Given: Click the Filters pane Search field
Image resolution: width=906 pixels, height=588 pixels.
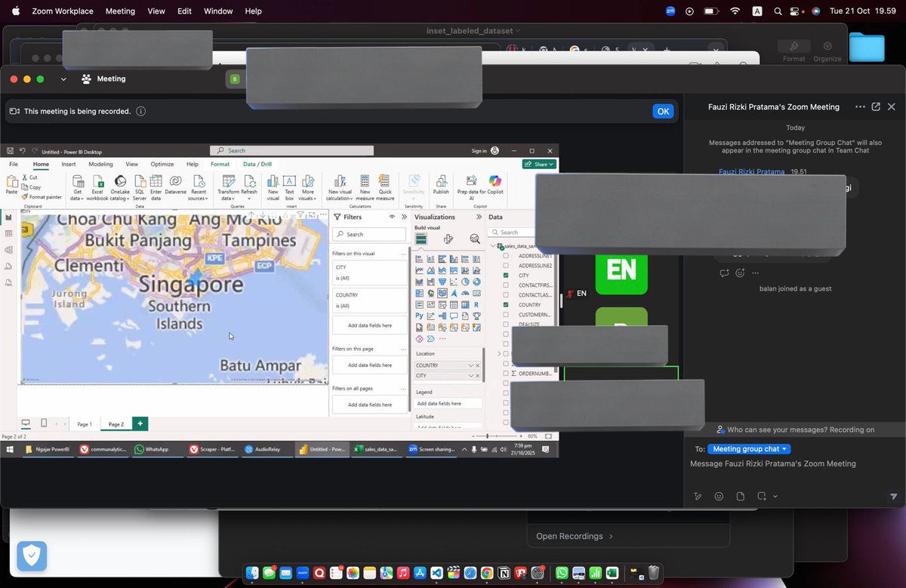Looking at the screenshot, I should click(370, 234).
